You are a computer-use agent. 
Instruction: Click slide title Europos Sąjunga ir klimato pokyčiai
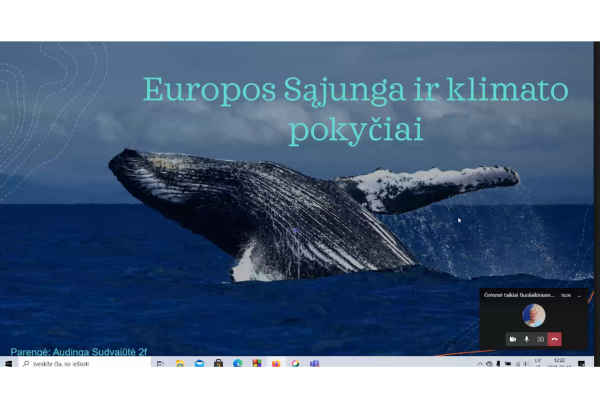356,110
